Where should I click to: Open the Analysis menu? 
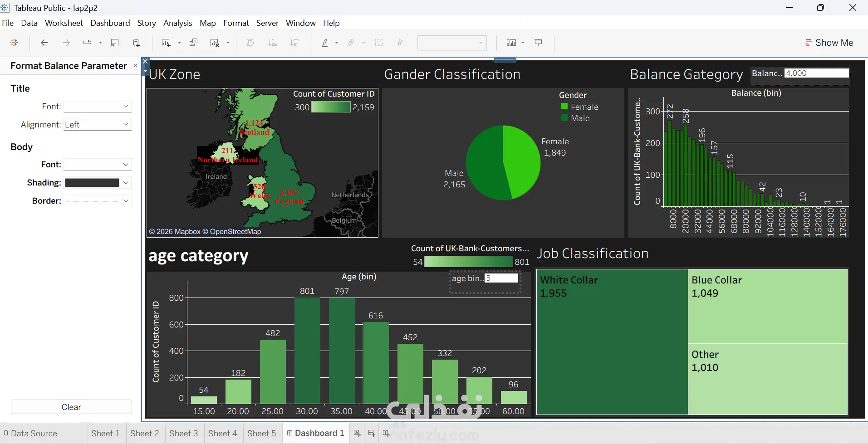click(x=177, y=23)
